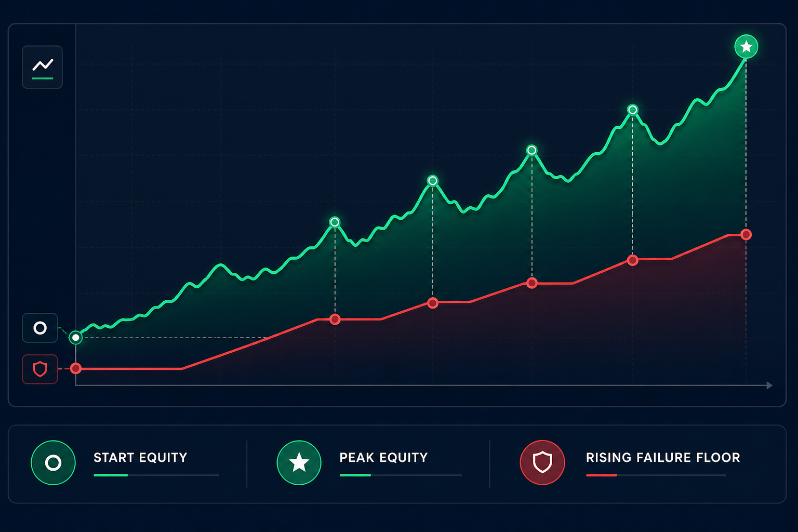The image size is (798, 532).
Task: Click the Rising Failure Floor shield icon
Action: [x=542, y=462]
